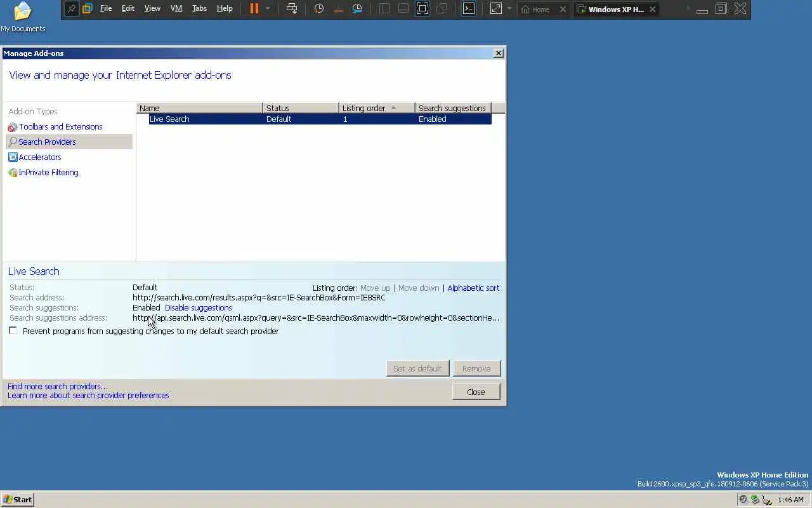This screenshot has height=508, width=812.
Task: Open the VMware Edit menu
Action: 128,9
